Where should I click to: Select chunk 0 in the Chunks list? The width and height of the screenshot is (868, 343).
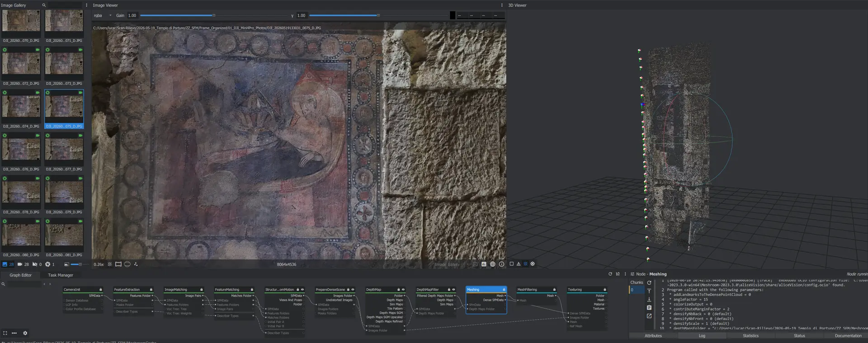(x=637, y=290)
